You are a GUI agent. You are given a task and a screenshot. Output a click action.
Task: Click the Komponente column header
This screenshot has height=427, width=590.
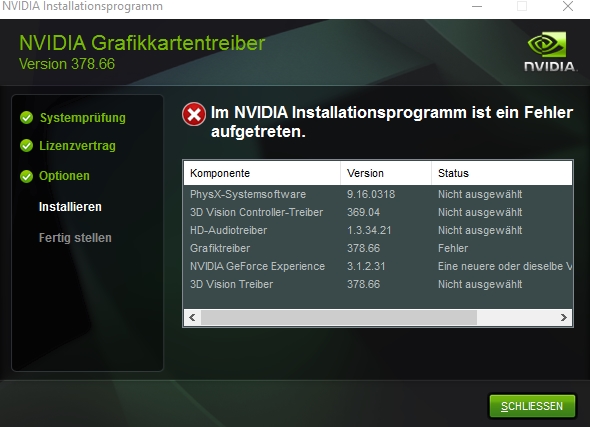click(x=262, y=173)
